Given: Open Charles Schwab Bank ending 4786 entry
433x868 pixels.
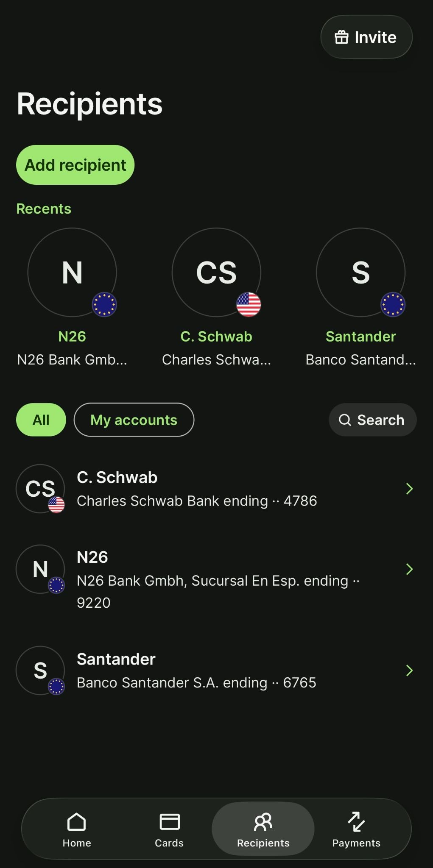Looking at the screenshot, I should coord(197,501).
